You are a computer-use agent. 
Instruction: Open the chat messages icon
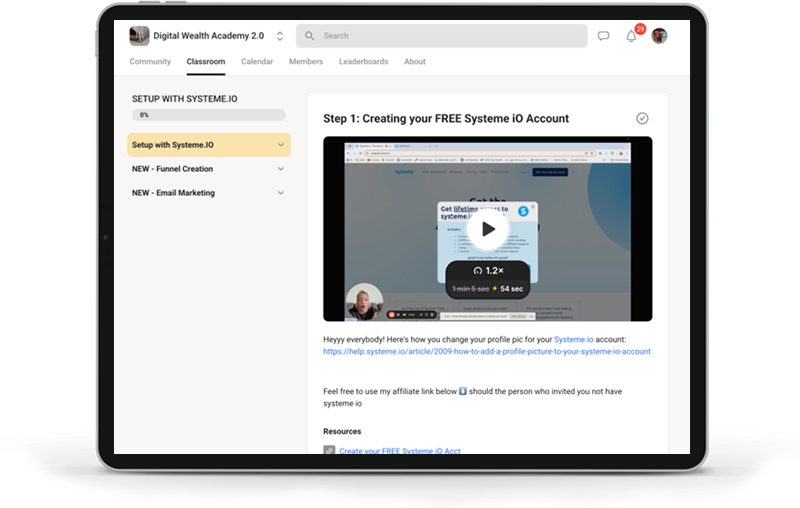pyautogui.click(x=604, y=36)
